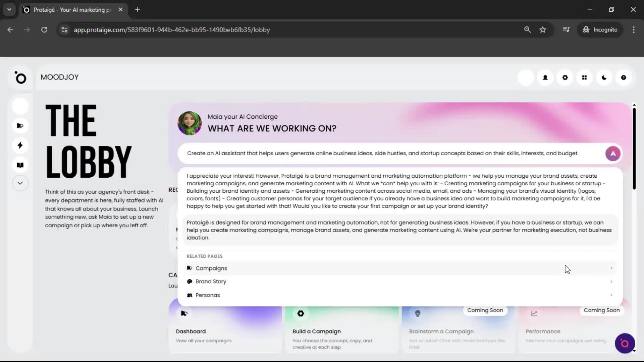This screenshot has width=644, height=362.
Task: Open the Campaigns related page
Action: [211, 268]
